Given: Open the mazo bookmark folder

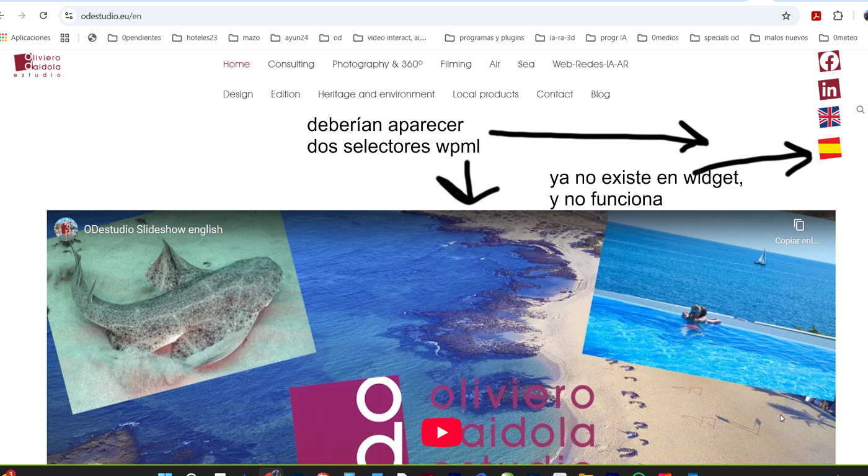Looking at the screenshot, I should (244, 38).
